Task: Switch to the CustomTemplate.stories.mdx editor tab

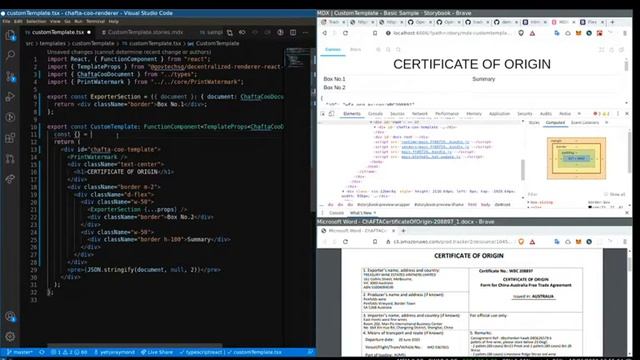Action: tap(143, 32)
